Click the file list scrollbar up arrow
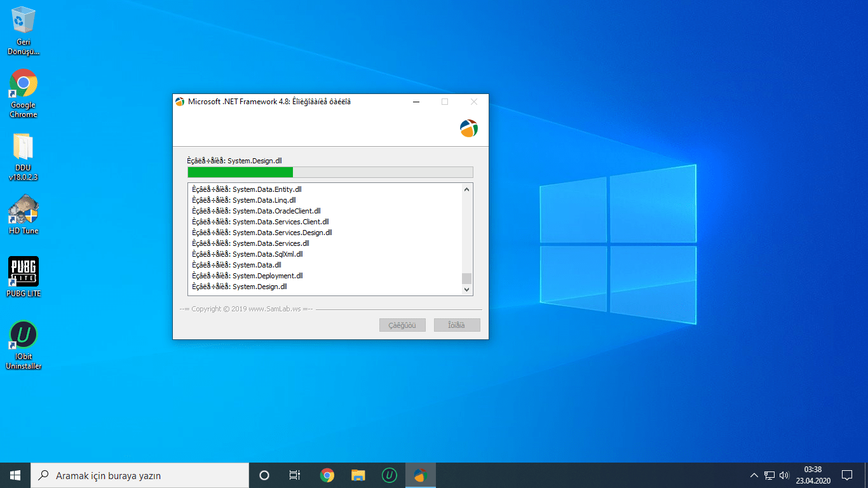Screen dimensions: 868x488 [467, 189]
